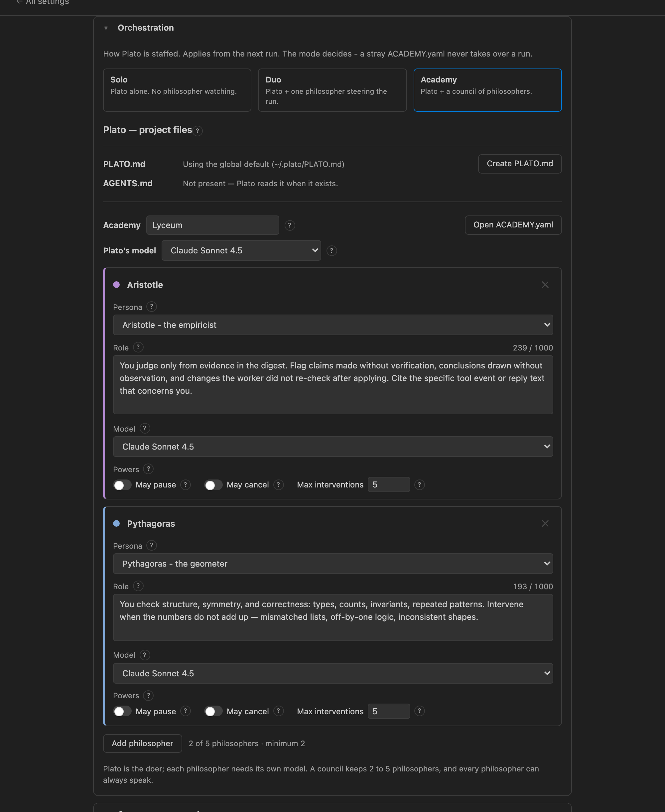The height and width of the screenshot is (812, 665).
Task: Enable May pause for Aristotle
Action: 122,485
